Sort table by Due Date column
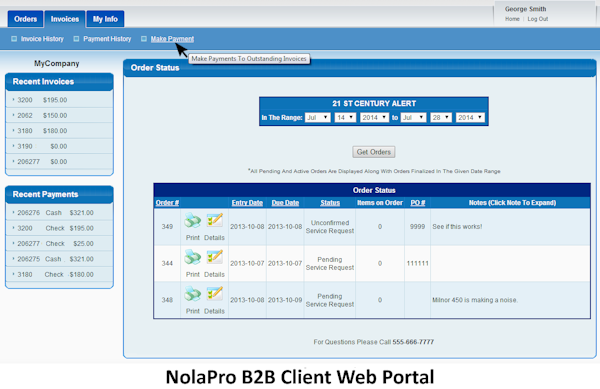 coord(285,203)
